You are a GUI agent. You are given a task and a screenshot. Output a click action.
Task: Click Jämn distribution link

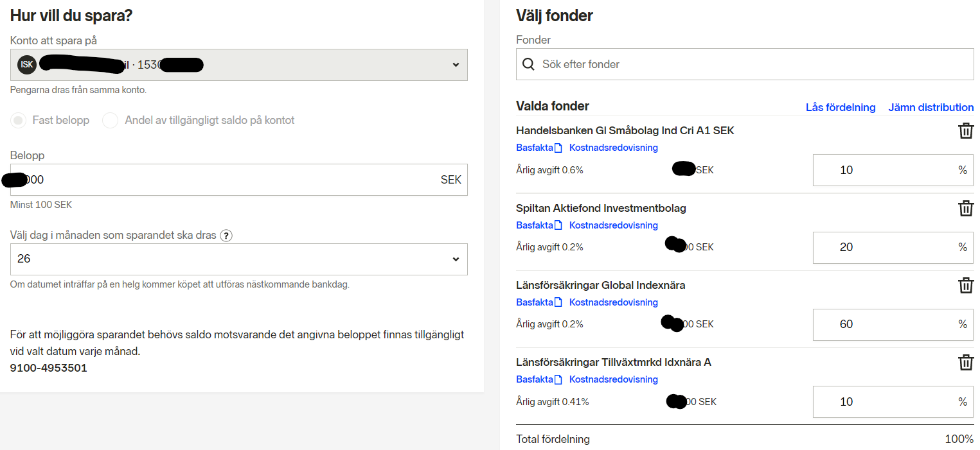coord(931,107)
